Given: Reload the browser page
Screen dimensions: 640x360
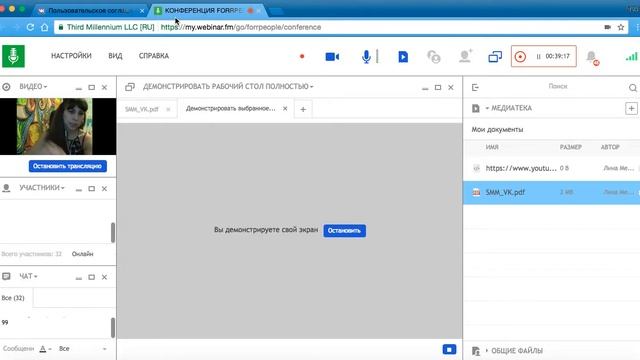Looking at the screenshot, I should (30, 27).
